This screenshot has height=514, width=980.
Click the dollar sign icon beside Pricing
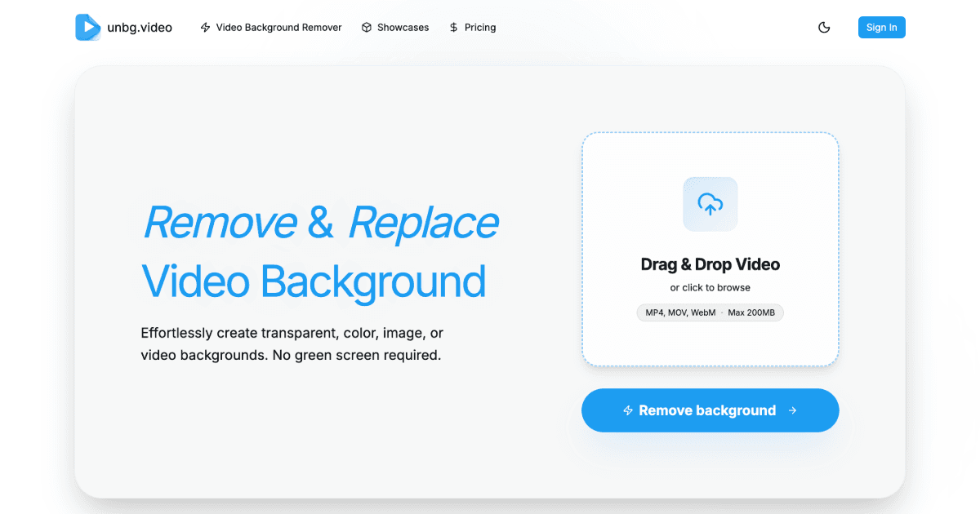pos(453,28)
